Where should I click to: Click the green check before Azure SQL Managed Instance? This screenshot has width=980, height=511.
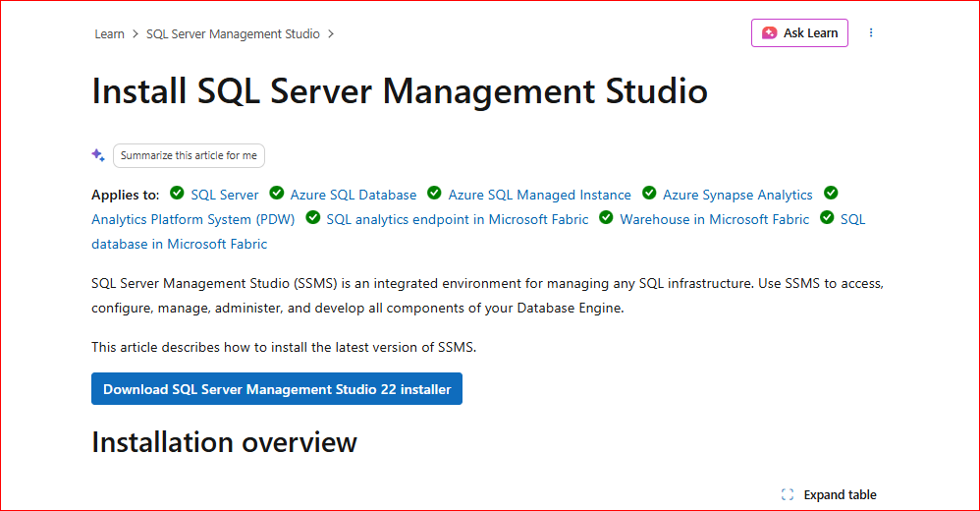(434, 193)
